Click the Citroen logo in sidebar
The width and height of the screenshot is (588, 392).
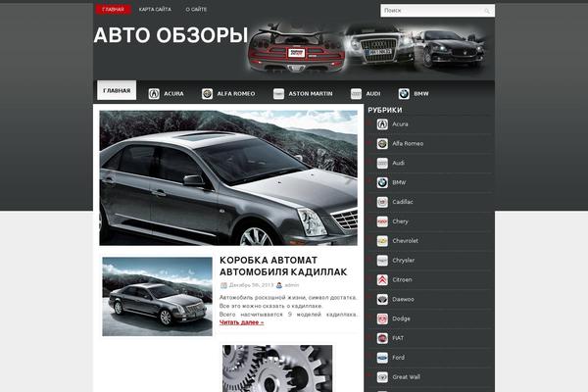(x=382, y=280)
